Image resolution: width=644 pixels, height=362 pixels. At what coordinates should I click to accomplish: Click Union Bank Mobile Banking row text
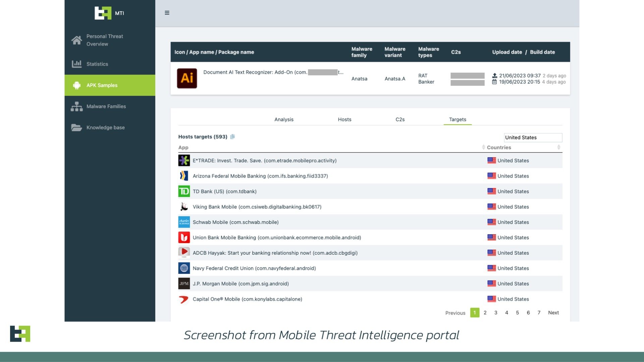pyautogui.click(x=277, y=238)
